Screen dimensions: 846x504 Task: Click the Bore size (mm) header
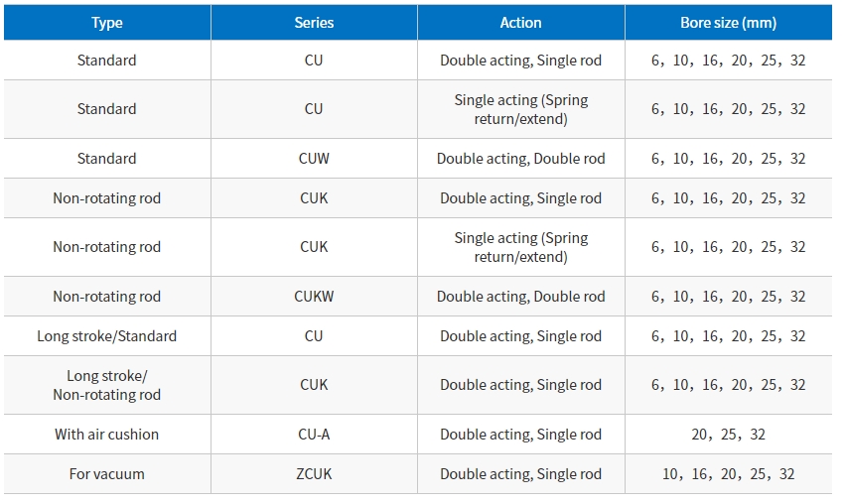point(729,23)
